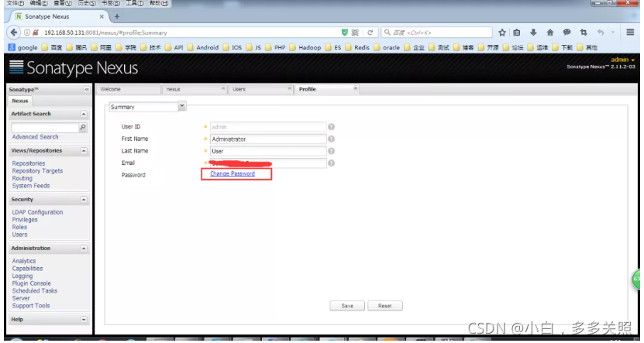Go to the browser home icon
Image resolution: width=644 pixels, height=343 pixels.
550,33
